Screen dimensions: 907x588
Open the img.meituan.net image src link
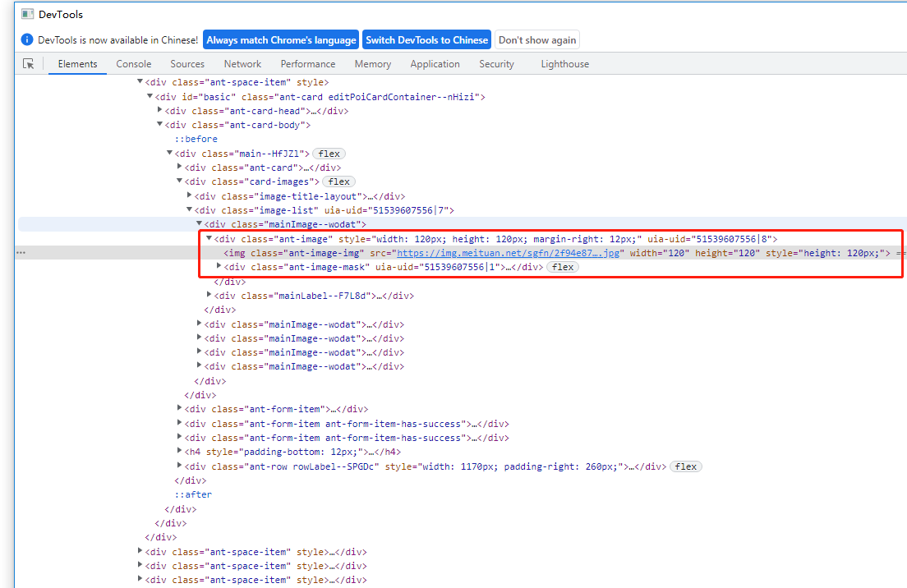509,253
